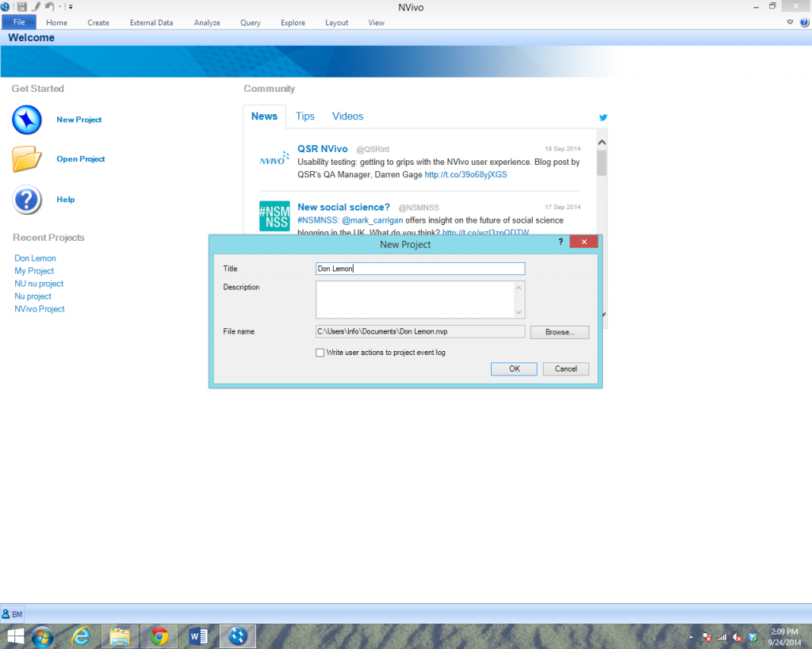
Task: Open the Undo history dropdown arrow
Action: 59,7
